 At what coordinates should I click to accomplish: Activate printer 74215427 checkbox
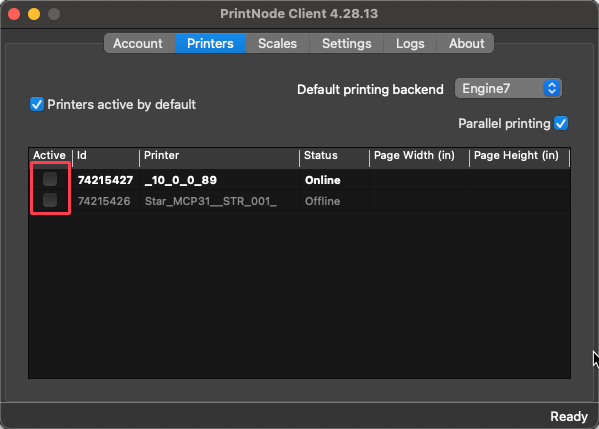point(50,179)
